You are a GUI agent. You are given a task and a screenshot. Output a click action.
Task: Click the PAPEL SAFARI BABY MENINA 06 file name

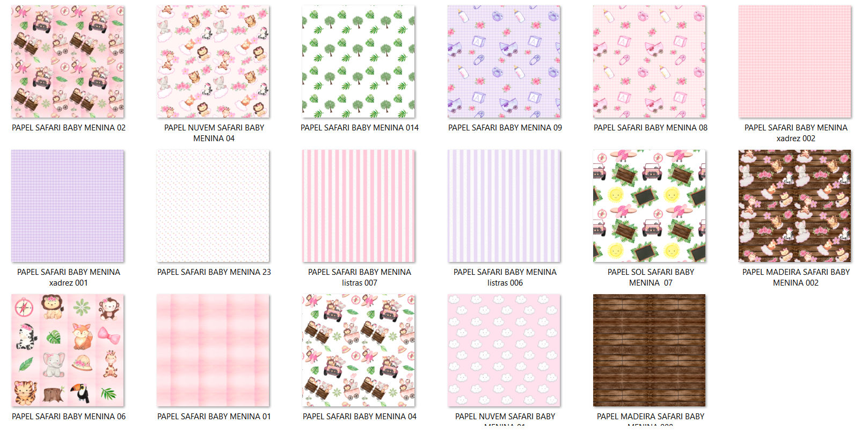click(x=69, y=417)
